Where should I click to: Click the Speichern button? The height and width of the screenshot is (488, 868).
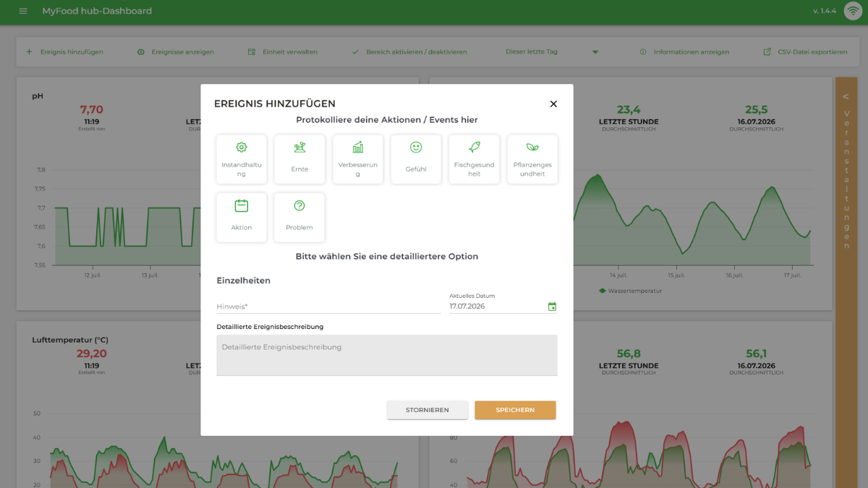click(515, 410)
